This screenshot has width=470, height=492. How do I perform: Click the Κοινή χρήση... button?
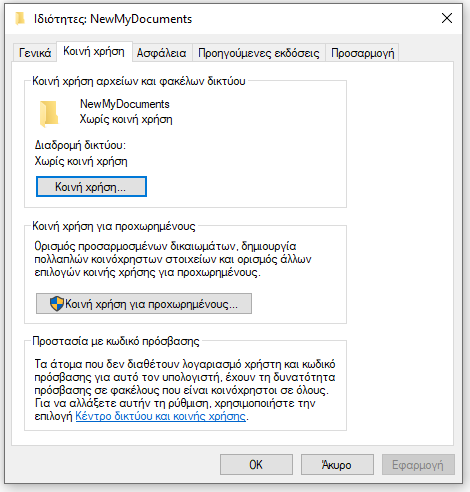coord(91,187)
